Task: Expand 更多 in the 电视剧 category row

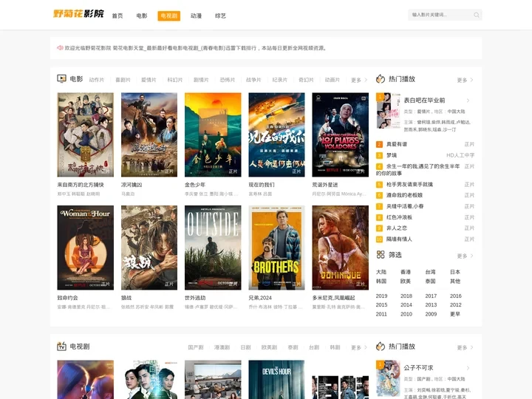Action: pyautogui.click(x=359, y=347)
